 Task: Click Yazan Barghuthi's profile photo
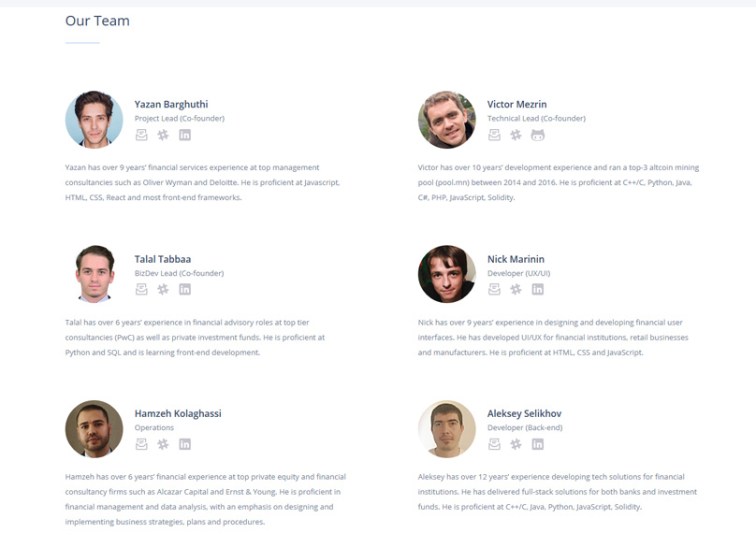(94, 119)
